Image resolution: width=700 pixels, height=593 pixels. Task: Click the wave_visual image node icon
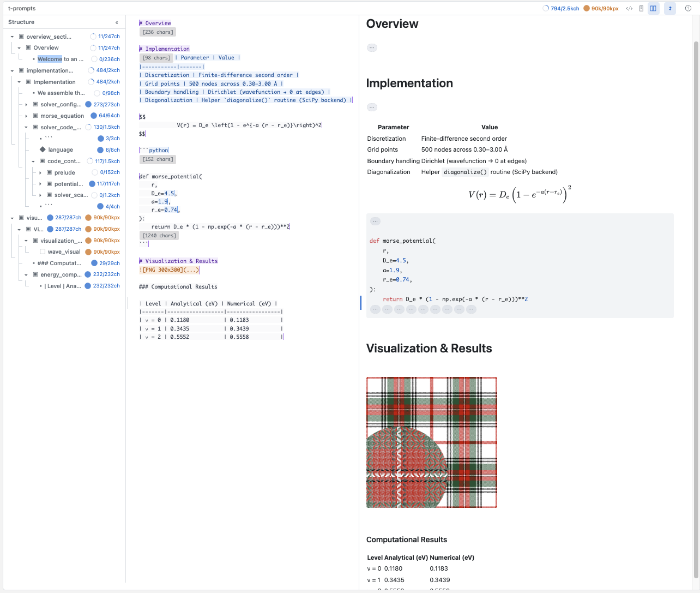43,252
